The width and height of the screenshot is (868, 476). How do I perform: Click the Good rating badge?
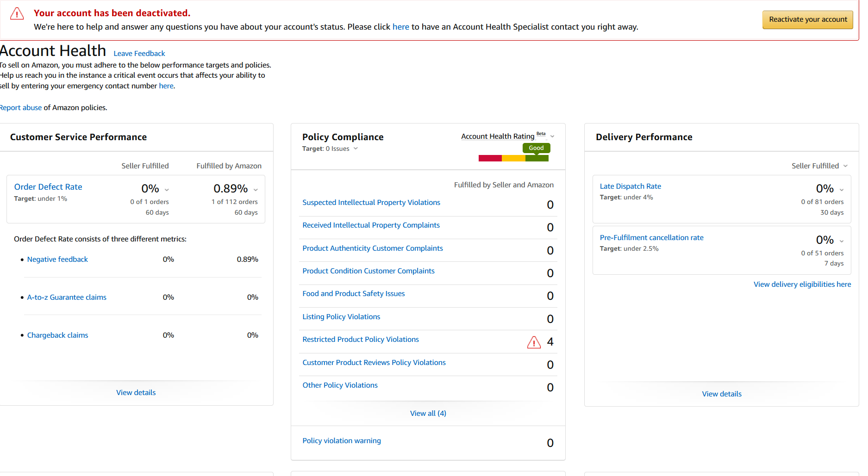[536, 148]
